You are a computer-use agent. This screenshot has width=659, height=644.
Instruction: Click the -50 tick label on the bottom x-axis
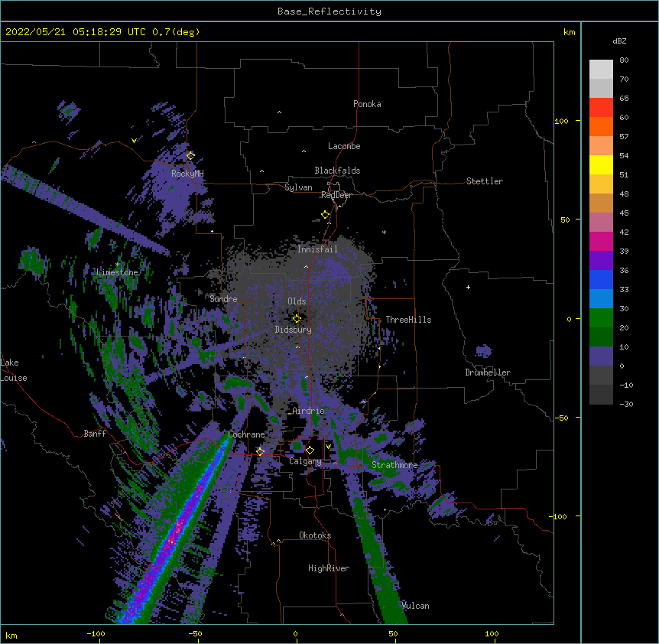point(195,633)
